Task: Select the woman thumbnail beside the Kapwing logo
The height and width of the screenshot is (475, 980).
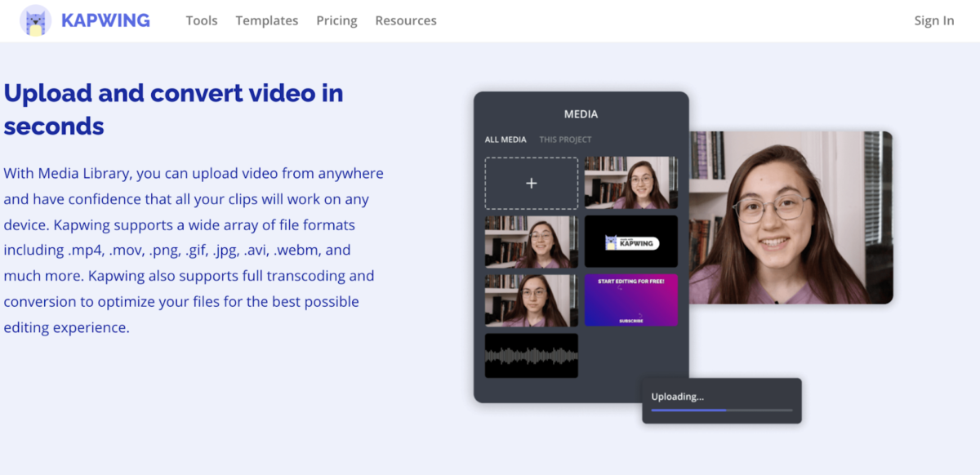Action: click(x=532, y=242)
